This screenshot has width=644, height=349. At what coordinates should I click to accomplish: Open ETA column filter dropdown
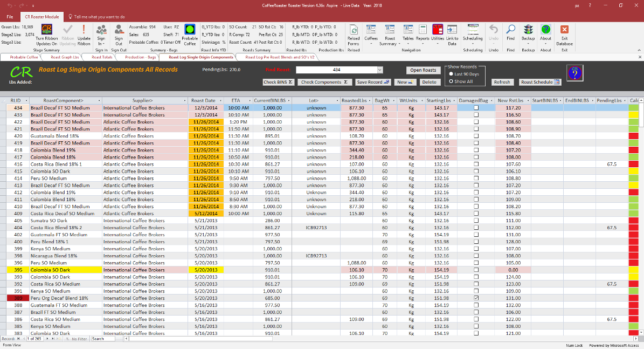point(250,101)
